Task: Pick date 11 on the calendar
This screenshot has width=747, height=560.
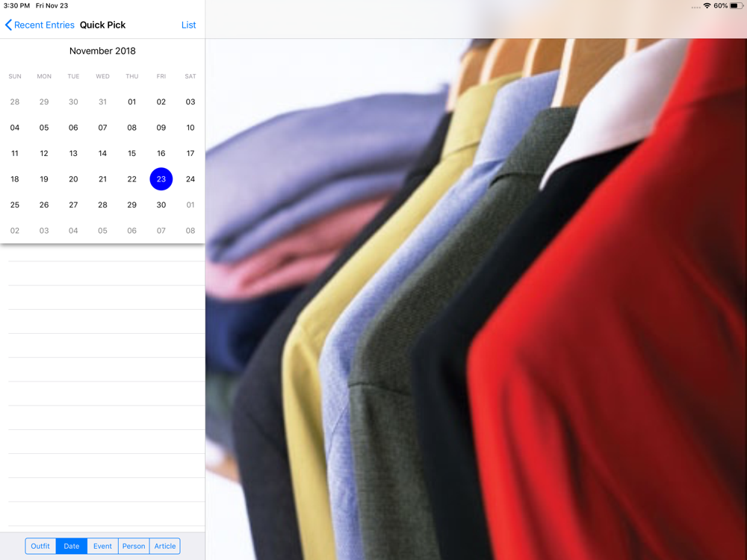Action: [x=15, y=153]
